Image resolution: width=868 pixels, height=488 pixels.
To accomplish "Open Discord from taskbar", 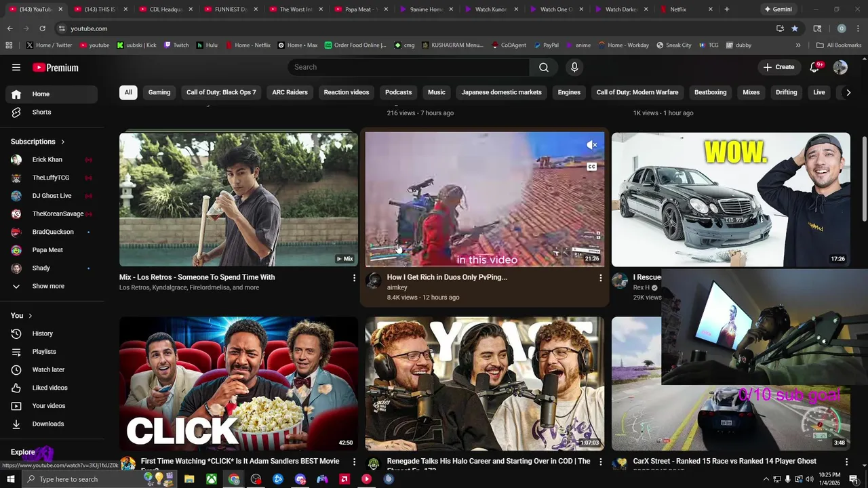I will pos(300,479).
